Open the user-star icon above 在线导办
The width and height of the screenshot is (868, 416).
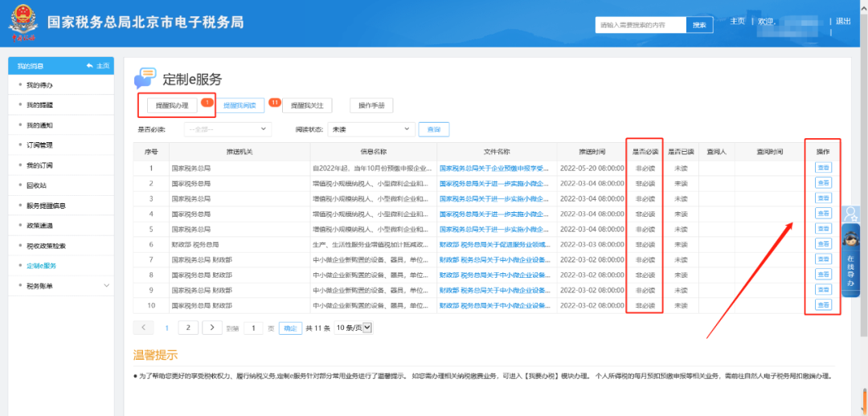click(x=851, y=214)
